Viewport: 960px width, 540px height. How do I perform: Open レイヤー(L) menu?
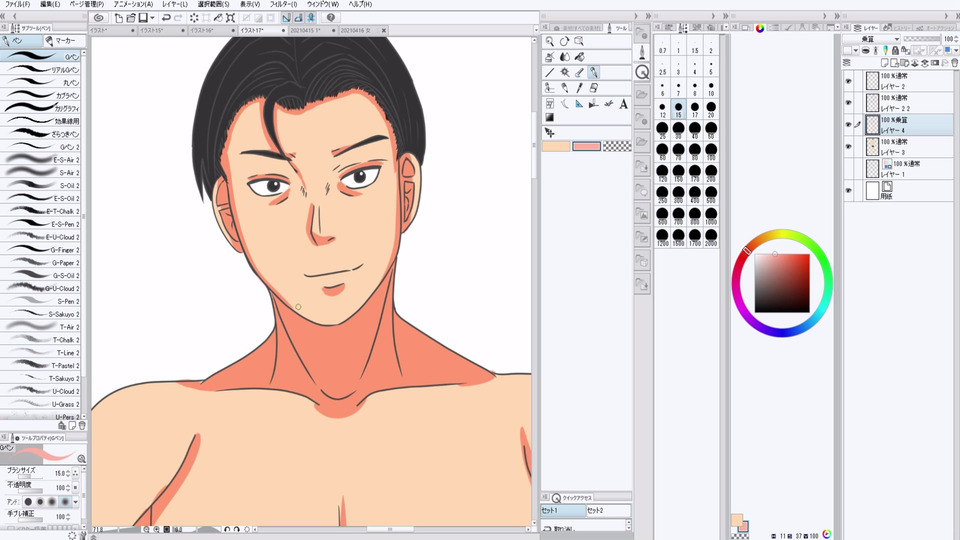(x=175, y=4)
